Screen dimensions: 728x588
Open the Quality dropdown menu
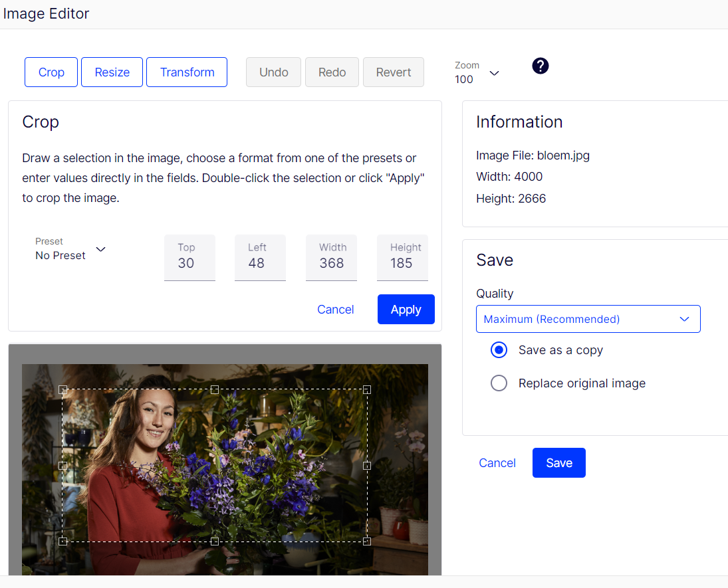[x=588, y=319]
